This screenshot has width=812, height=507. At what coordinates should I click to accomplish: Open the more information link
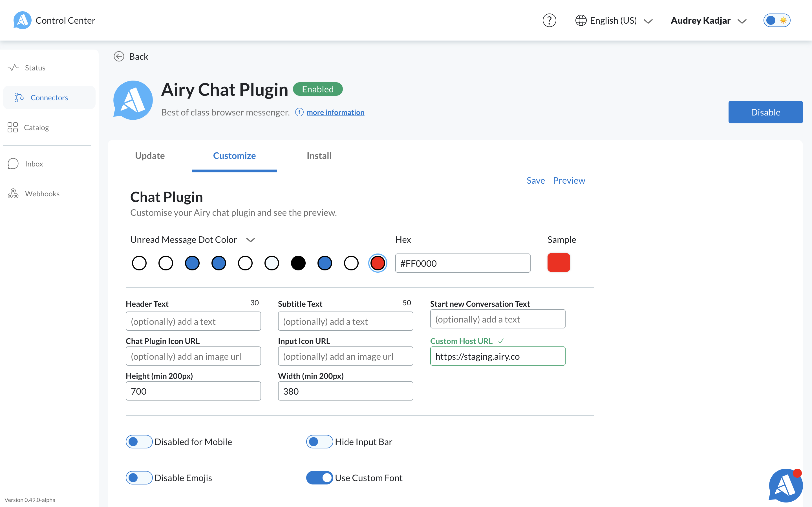(335, 112)
